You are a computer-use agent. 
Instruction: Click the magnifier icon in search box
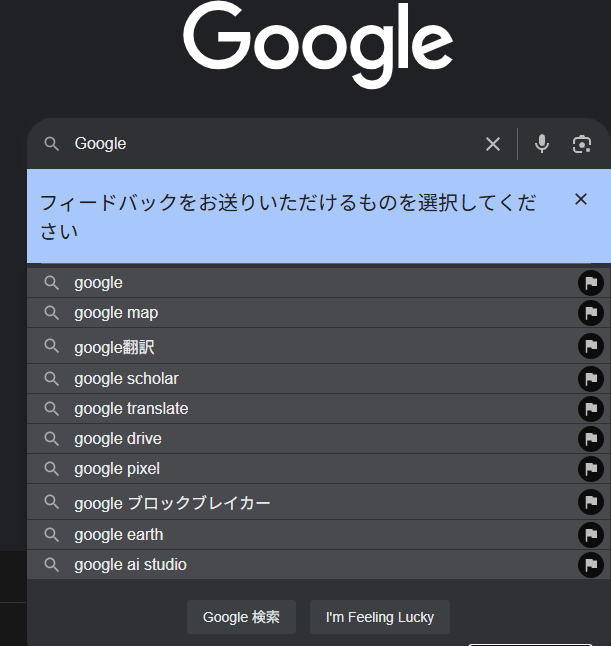click(52, 144)
